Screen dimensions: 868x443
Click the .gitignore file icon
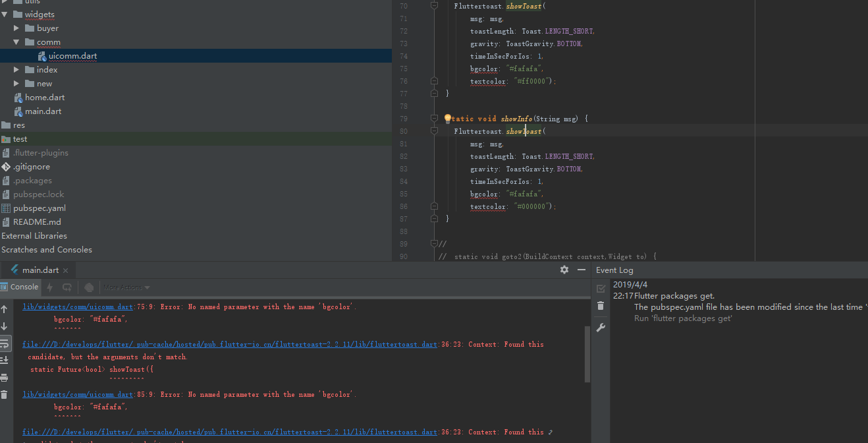click(6, 167)
